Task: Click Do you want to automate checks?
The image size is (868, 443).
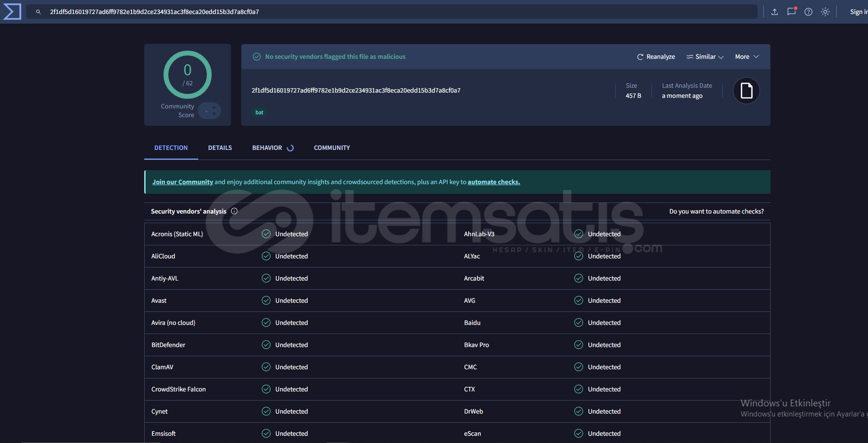Action: click(x=717, y=212)
